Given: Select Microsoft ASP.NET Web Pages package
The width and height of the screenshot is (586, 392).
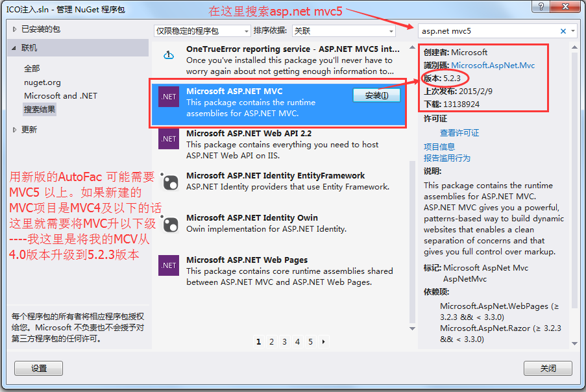Looking at the screenshot, I should point(279,271).
